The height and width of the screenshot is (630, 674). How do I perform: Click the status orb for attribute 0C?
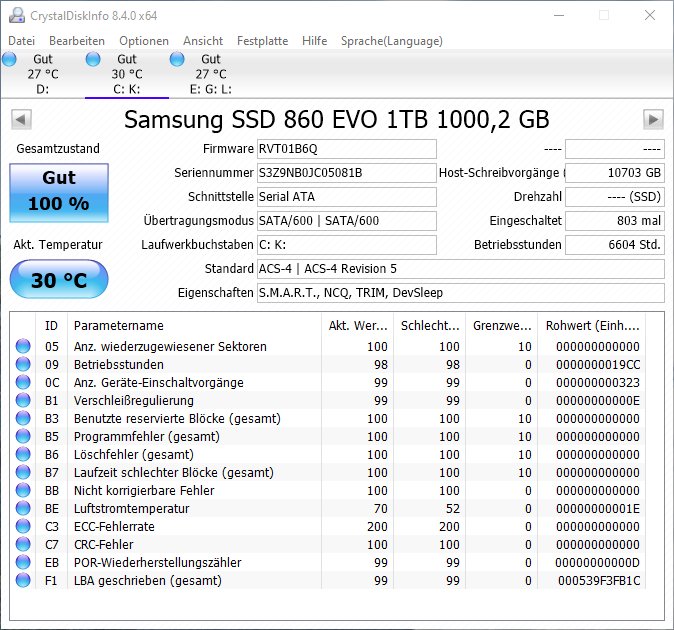23,382
